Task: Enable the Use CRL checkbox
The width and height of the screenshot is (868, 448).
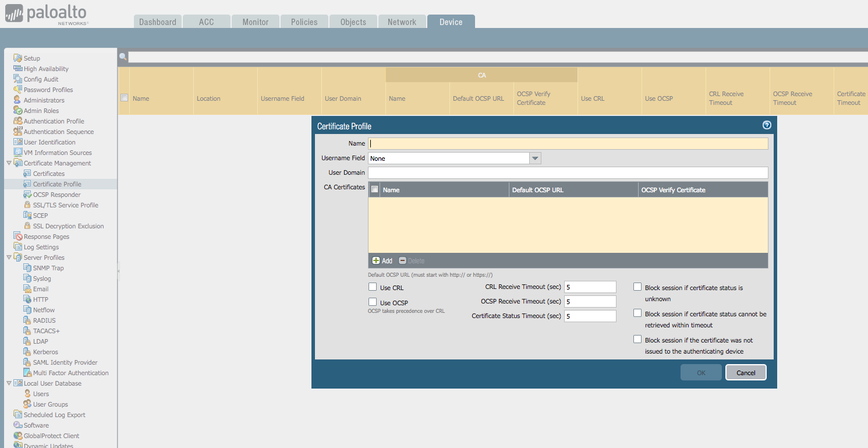Action: (x=373, y=287)
